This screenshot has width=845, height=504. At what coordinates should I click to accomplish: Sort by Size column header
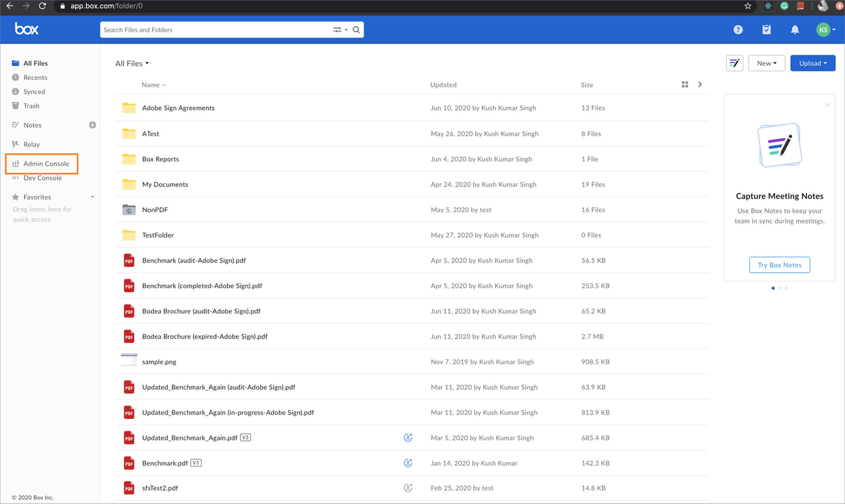point(587,85)
